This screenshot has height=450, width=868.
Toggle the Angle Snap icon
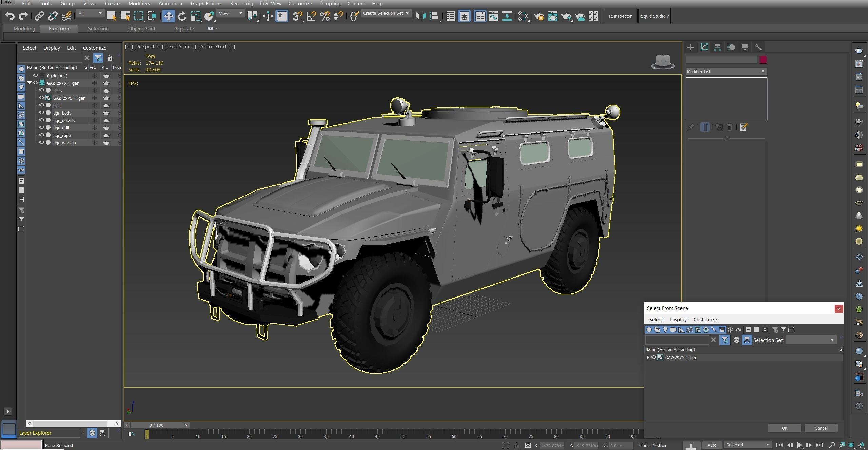click(x=311, y=16)
